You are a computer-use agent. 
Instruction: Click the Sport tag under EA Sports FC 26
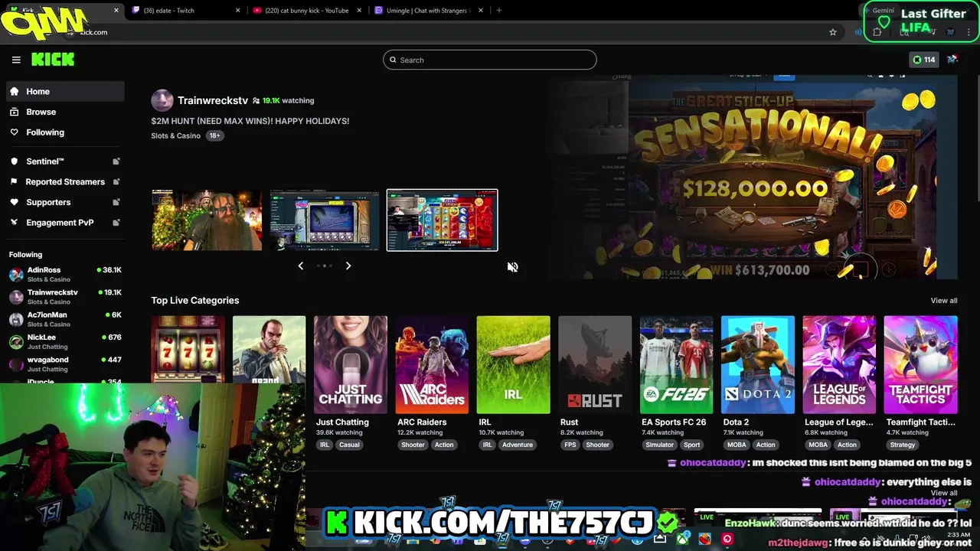point(692,445)
